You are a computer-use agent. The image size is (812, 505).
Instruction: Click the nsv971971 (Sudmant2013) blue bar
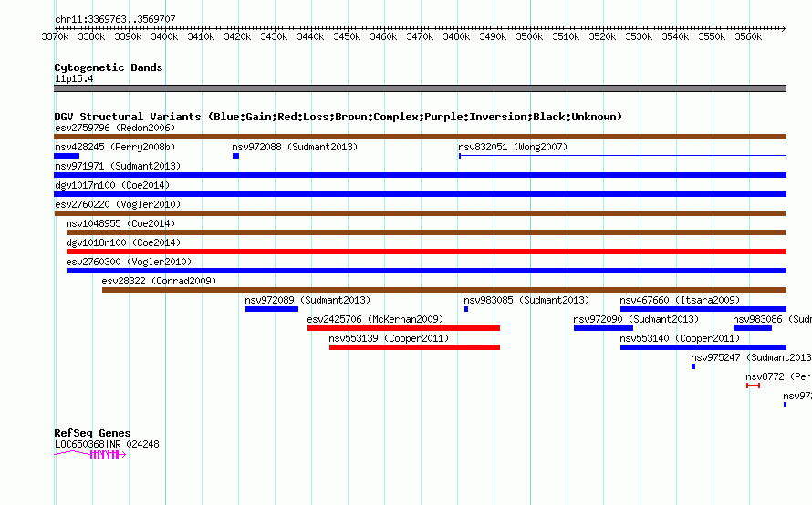coord(420,175)
